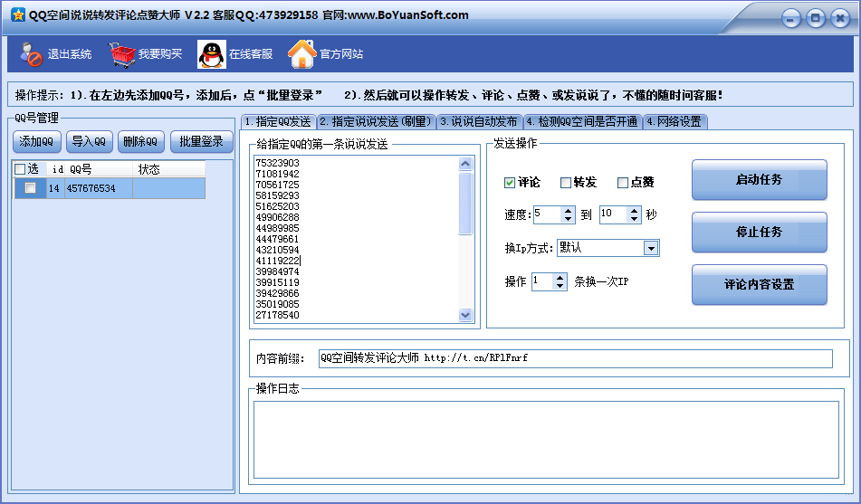Switch to 指定说说发送(刷量) tab
This screenshot has width=861, height=504.
375,121
